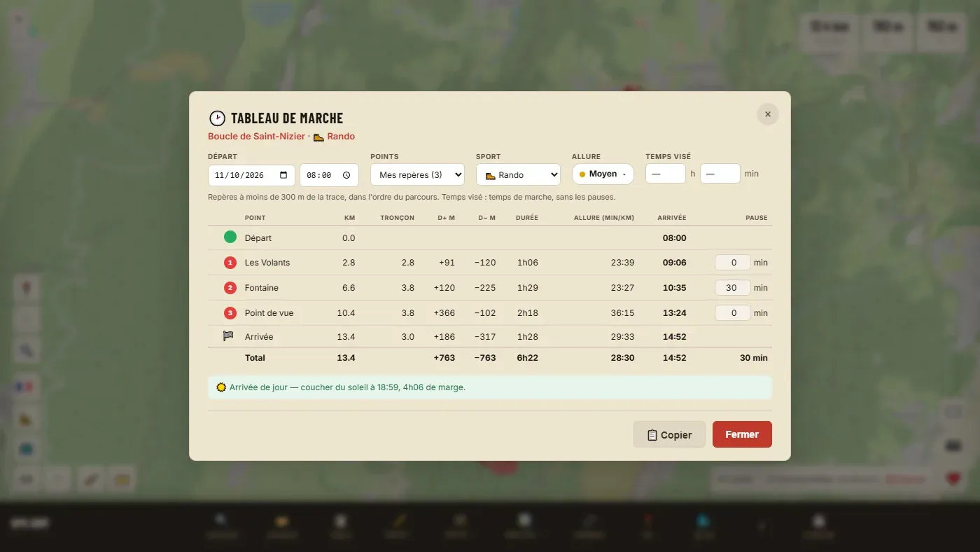Screen dimensions: 980x552
Task: Click the total duration 6h22
Action: pyautogui.click(x=527, y=358)
